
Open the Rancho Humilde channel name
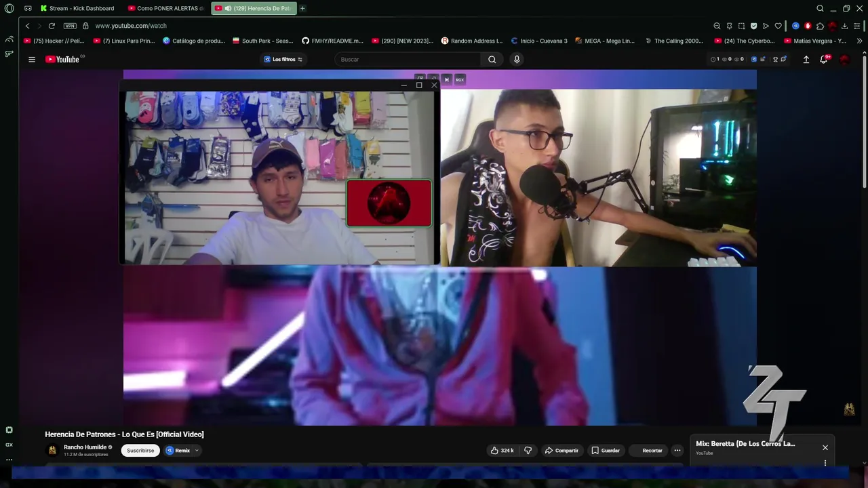[x=85, y=447]
